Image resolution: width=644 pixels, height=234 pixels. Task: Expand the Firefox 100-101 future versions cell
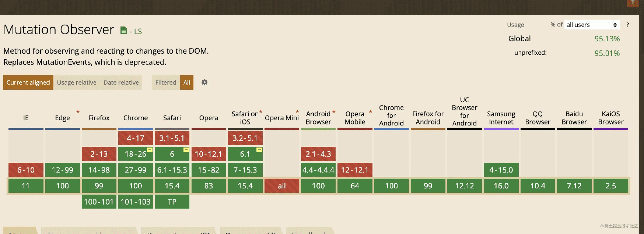99,202
